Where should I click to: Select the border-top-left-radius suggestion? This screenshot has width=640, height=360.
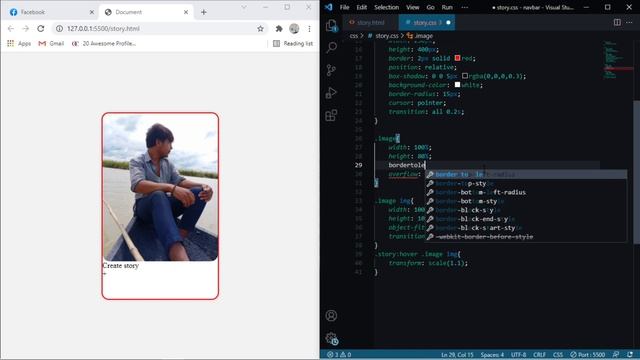[526, 174]
